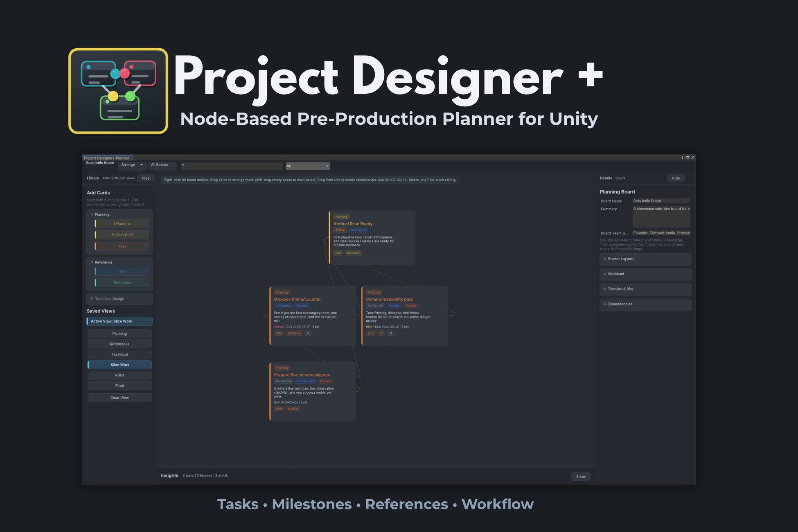Screen dimensions: 798x532
Task: Click the +1 tag on Greybox card
Action: click(x=308, y=334)
